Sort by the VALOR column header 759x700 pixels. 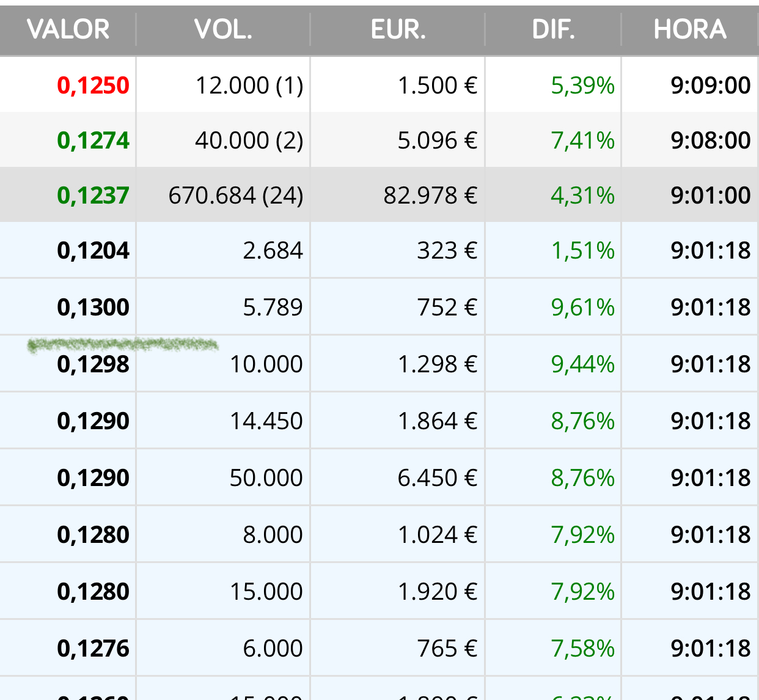click(68, 29)
